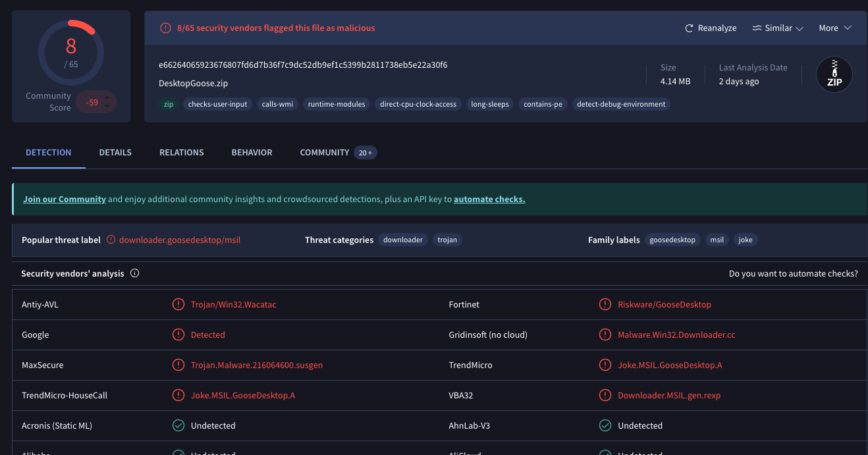868x455 pixels.
Task: Click the AhnLab-V3 green checkmark icon
Action: click(x=605, y=425)
